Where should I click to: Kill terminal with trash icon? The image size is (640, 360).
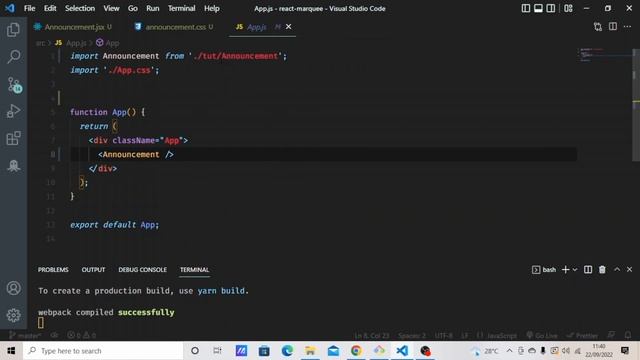pyautogui.click(x=602, y=270)
